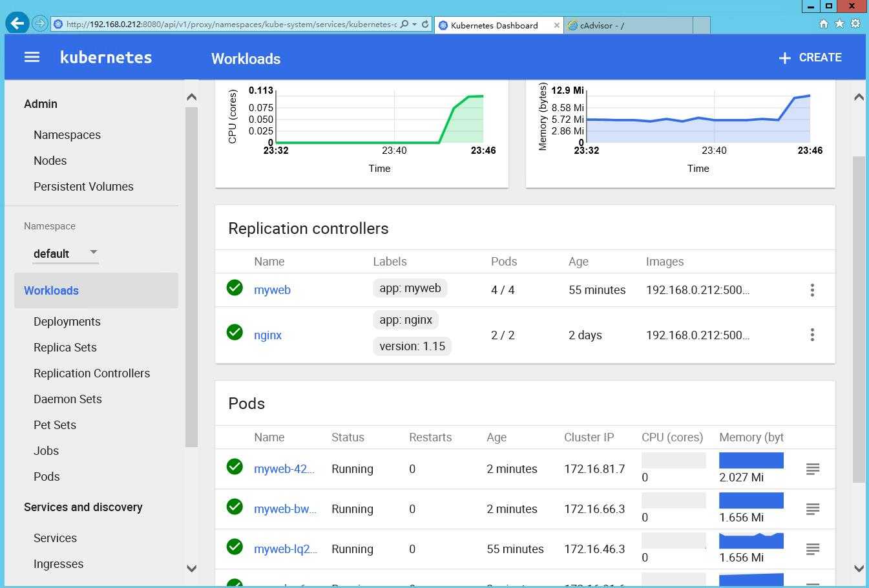
Task: Open Services in sidebar
Action: 55,538
